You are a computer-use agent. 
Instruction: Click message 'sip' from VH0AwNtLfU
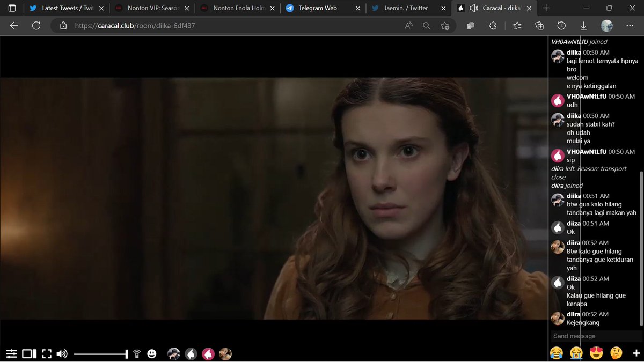pos(570,160)
